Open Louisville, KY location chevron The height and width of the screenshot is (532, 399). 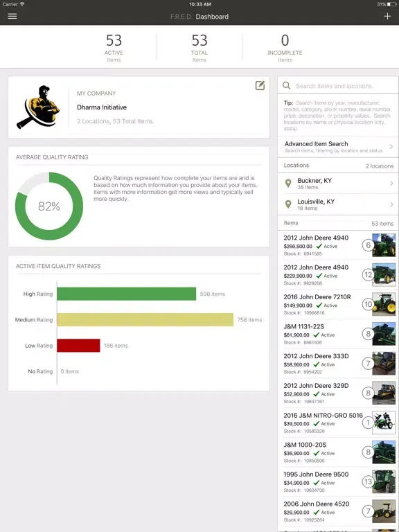[391, 204]
